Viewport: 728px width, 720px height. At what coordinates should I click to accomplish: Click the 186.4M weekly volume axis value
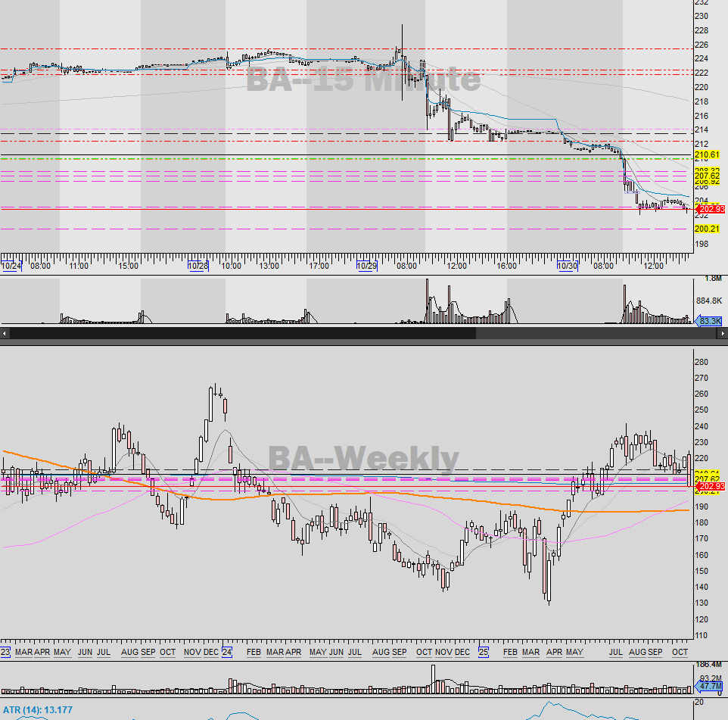(708, 665)
